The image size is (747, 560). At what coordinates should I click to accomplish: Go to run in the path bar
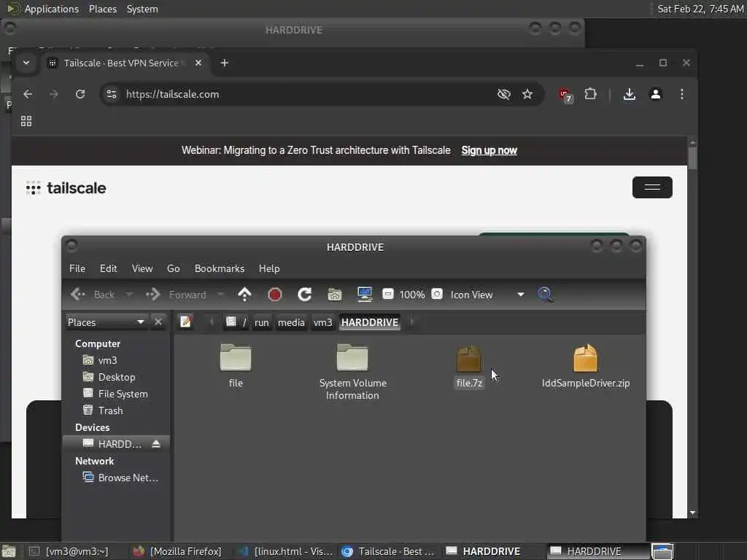click(x=262, y=322)
